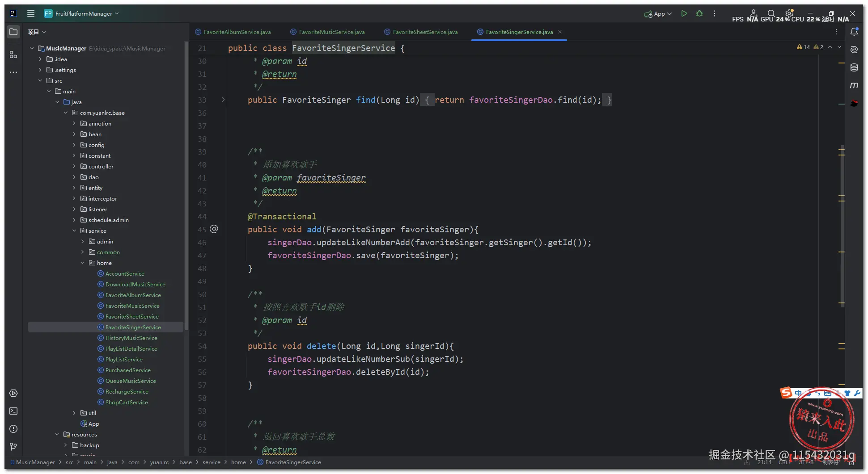Expand the .settings folder

point(40,70)
